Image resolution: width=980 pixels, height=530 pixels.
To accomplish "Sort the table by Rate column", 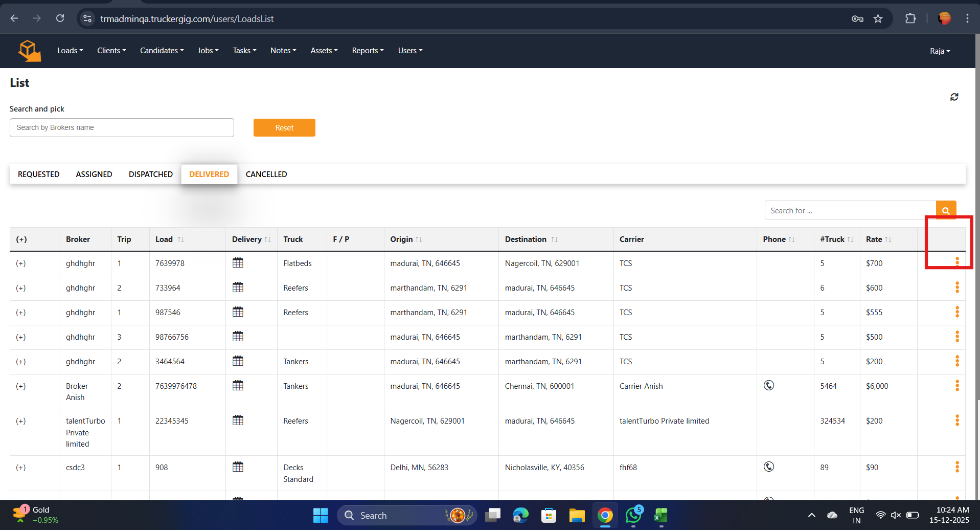I will point(878,239).
